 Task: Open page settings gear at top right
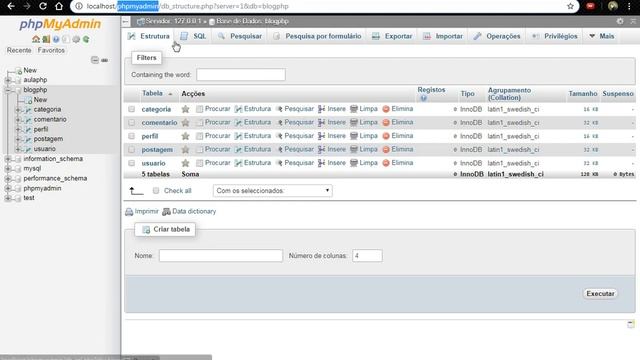coord(620,21)
